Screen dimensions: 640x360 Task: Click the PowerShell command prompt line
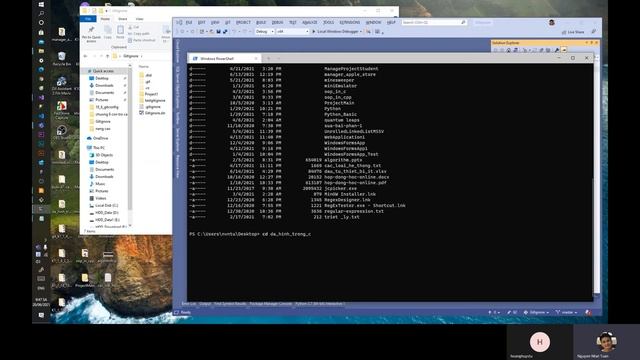pos(250,234)
